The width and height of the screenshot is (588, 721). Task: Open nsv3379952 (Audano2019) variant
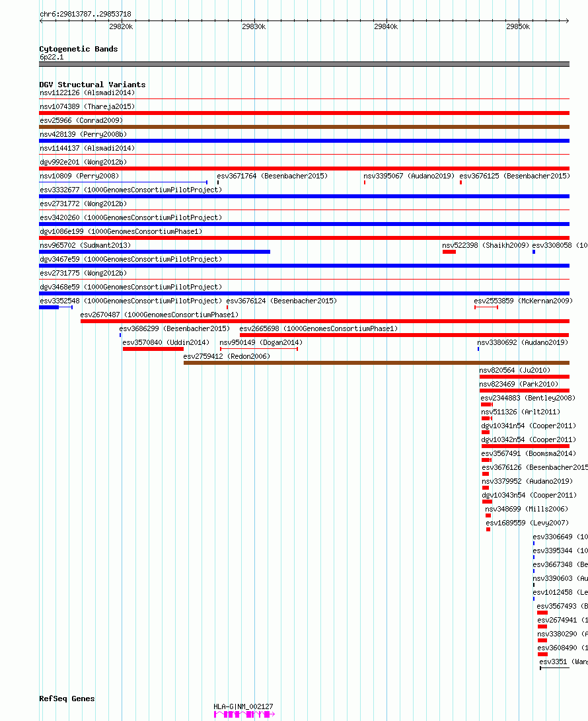pyautogui.click(x=527, y=481)
